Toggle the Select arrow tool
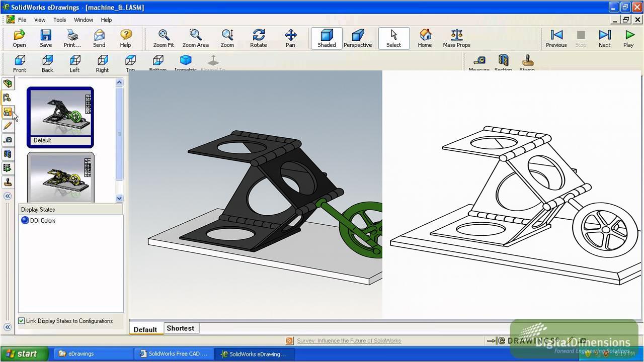 point(393,38)
